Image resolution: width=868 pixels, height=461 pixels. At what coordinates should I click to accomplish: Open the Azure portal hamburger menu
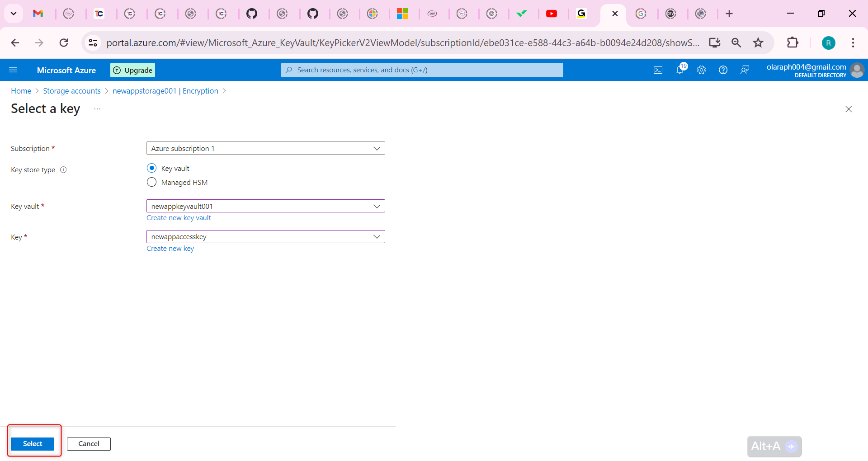point(13,70)
